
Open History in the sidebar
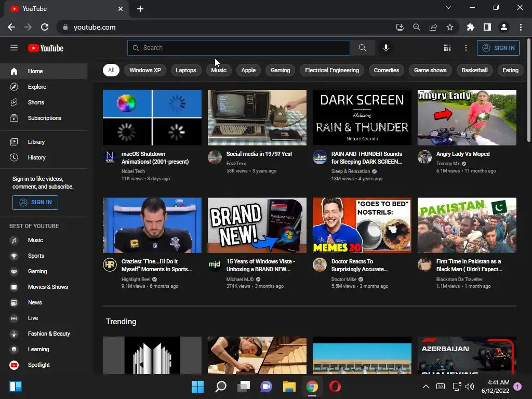pos(44,157)
